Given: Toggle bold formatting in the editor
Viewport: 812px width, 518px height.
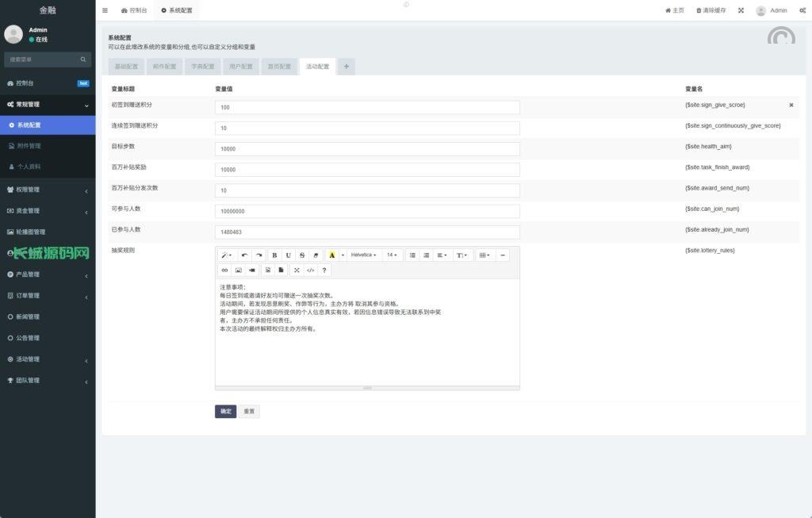Looking at the screenshot, I should [274, 255].
